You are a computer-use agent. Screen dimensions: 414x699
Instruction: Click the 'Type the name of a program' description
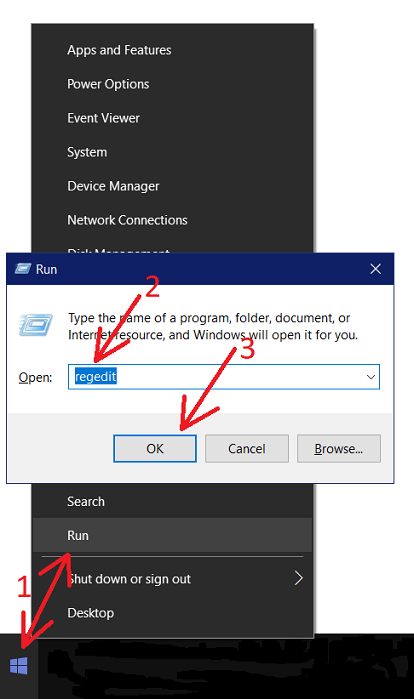[x=213, y=326]
